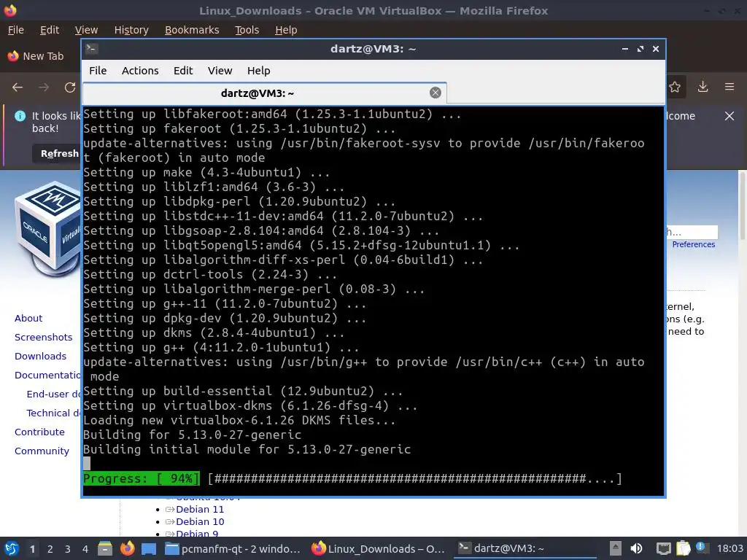Open the terminal View menu
This screenshot has width=747, height=560.
pos(220,71)
